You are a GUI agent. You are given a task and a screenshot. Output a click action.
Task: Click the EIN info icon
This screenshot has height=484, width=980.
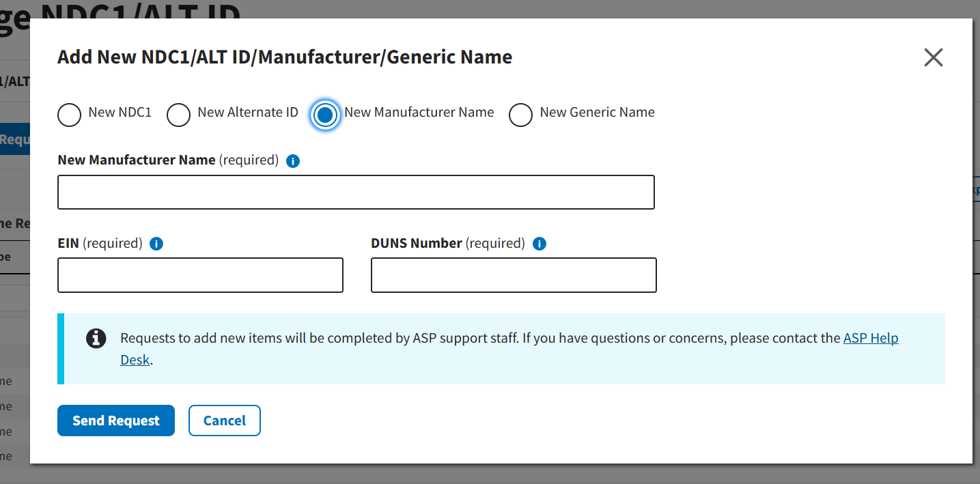(x=156, y=244)
